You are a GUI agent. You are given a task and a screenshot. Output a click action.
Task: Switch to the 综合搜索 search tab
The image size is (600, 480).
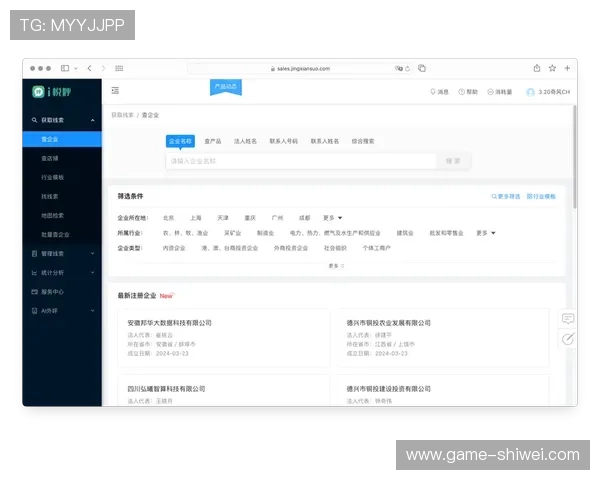tap(363, 141)
